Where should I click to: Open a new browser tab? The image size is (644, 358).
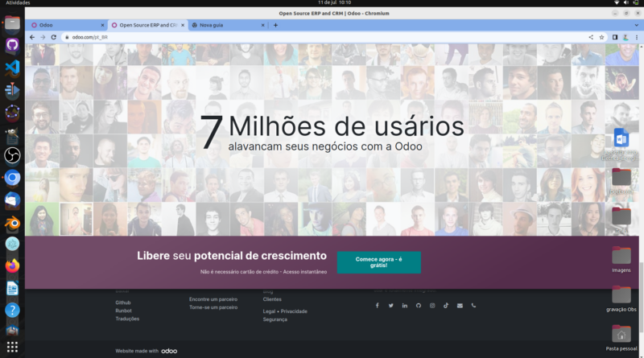275,25
